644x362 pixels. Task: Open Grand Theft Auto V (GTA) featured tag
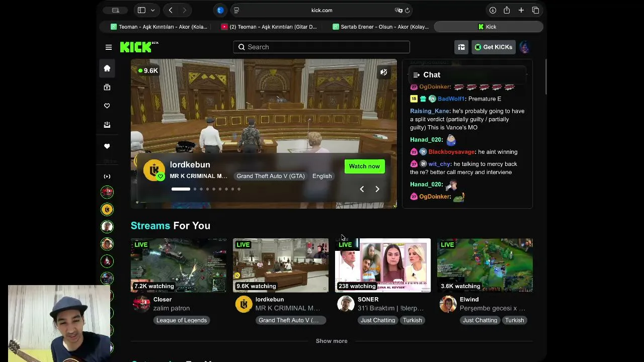click(x=271, y=176)
